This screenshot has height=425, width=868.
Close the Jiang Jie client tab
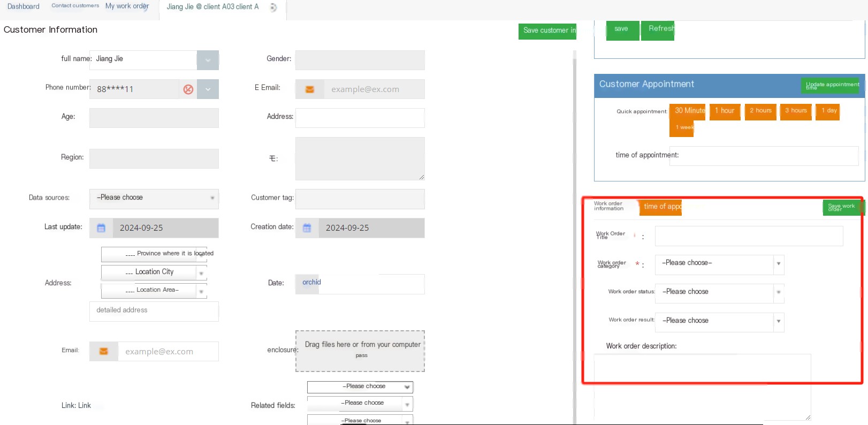click(x=273, y=7)
